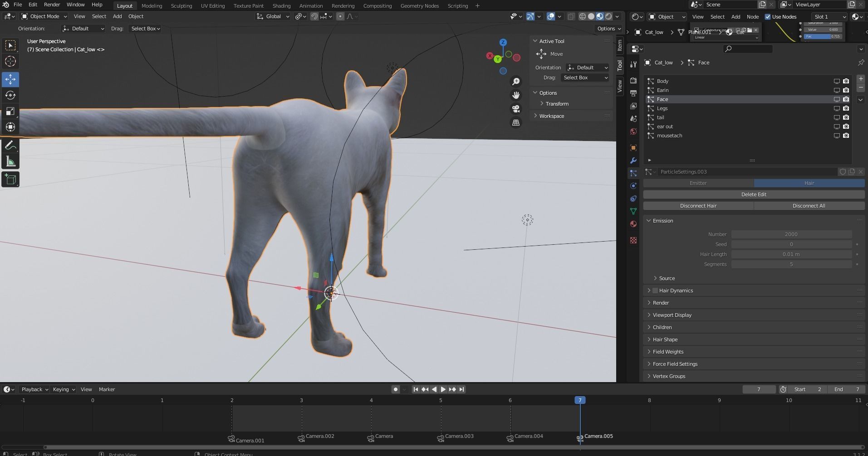Open the Output properties tab icon

coord(633,93)
